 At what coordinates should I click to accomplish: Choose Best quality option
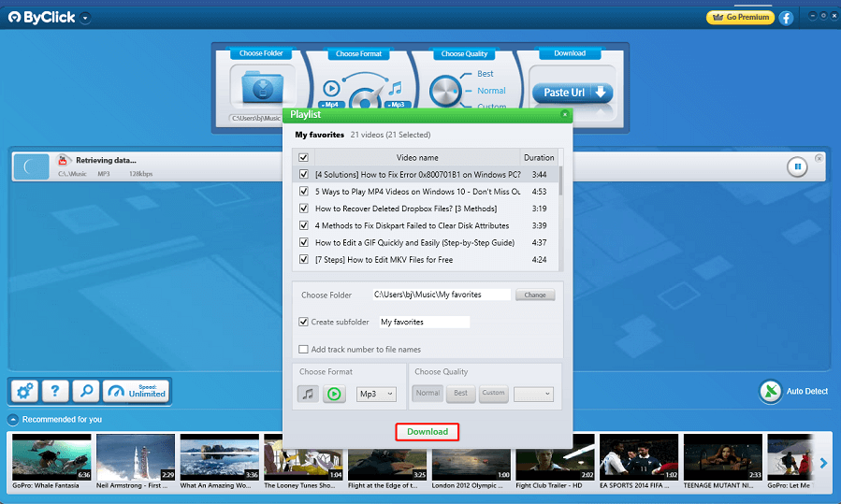pos(485,74)
